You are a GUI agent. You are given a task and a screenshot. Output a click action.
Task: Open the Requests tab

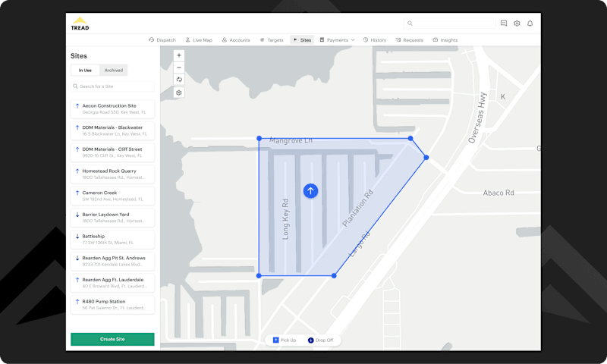tap(409, 40)
